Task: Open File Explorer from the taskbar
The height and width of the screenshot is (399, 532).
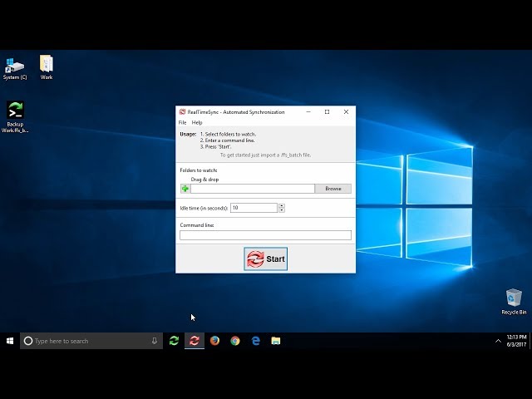Action: coord(276,341)
